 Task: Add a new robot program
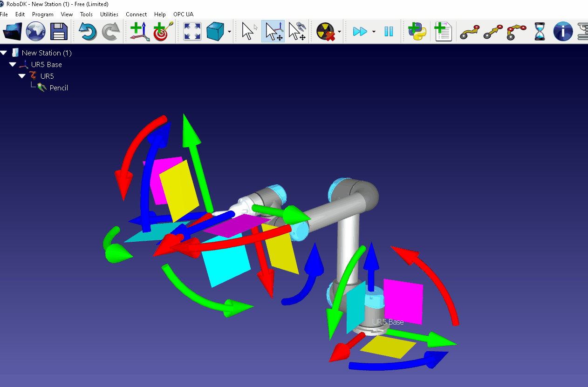click(443, 32)
